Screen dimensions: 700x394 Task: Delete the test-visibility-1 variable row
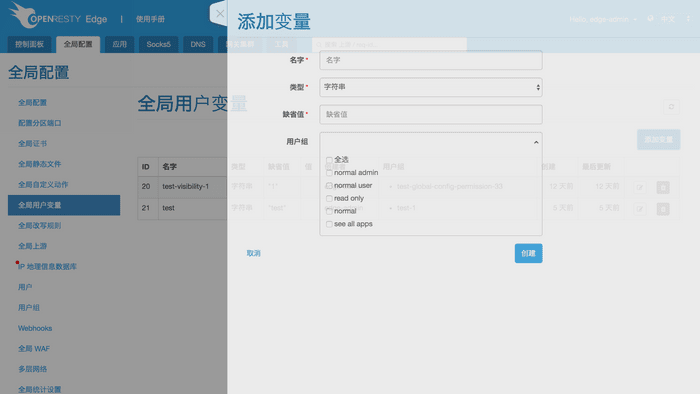663,187
